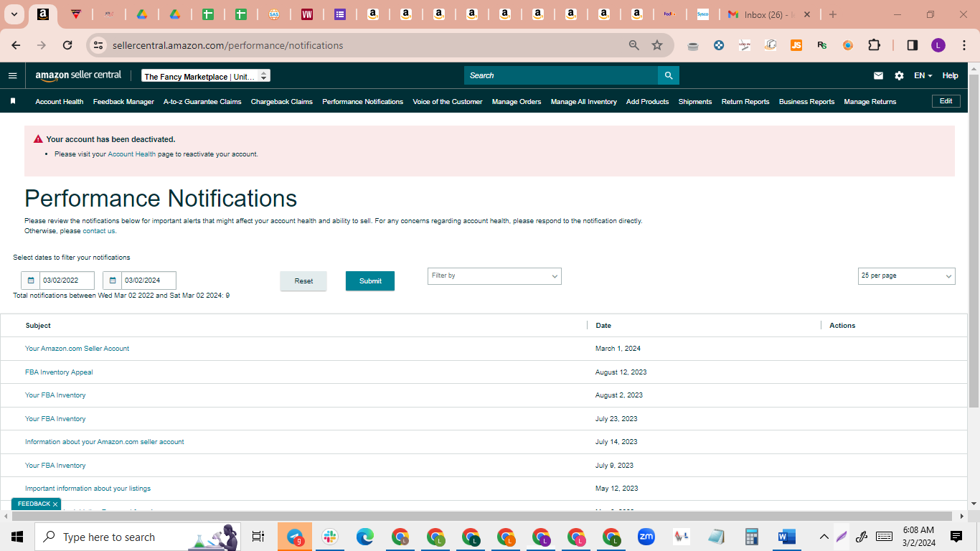This screenshot has width=980, height=551.
Task: Open Feedback Manager
Action: pos(123,102)
